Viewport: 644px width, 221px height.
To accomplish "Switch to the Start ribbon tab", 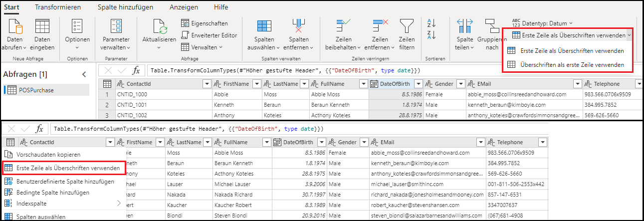I will 11,7.
